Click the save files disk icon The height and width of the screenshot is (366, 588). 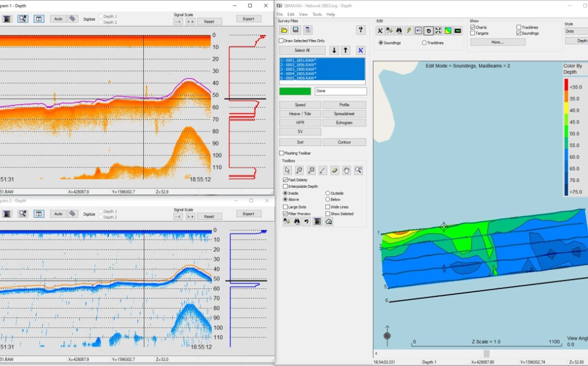point(296,30)
